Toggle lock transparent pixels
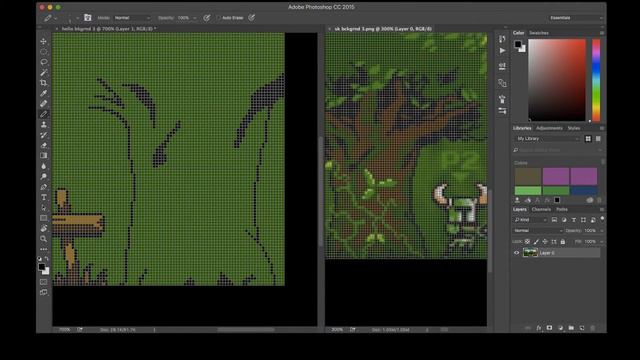Viewport: 640px width, 360px height. (527, 242)
